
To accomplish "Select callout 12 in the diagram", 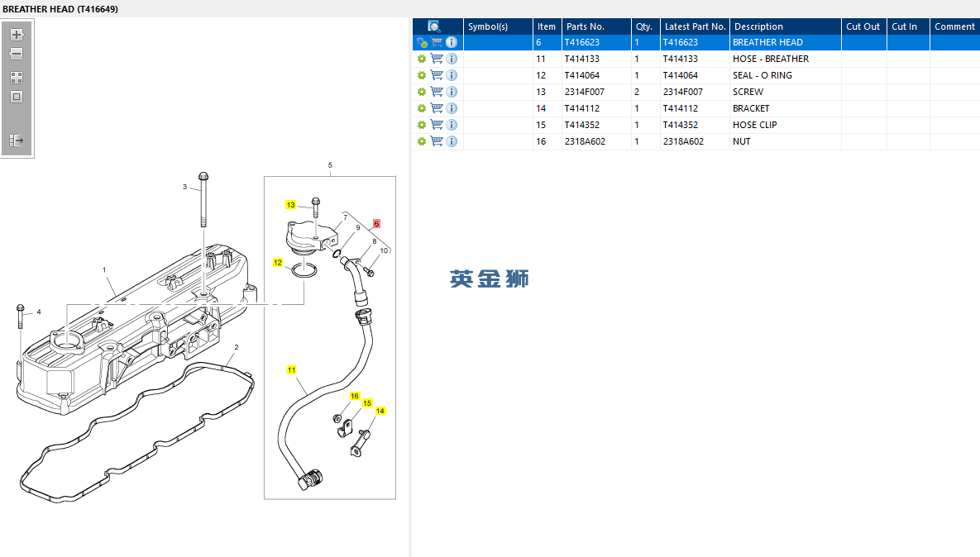I will (278, 262).
